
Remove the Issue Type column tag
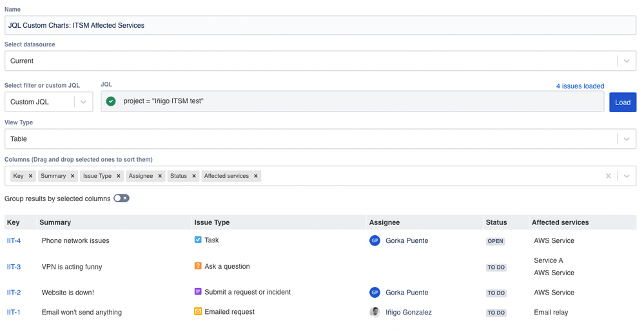(118, 176)
